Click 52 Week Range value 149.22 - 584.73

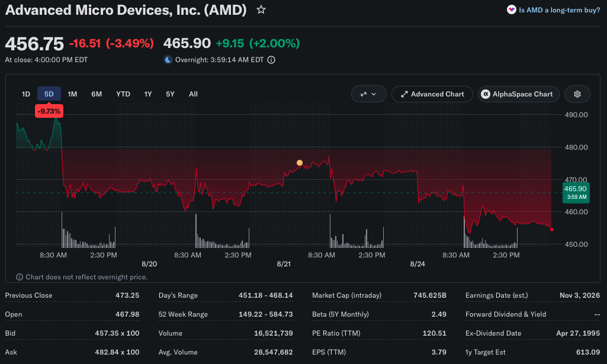[265, 314]
